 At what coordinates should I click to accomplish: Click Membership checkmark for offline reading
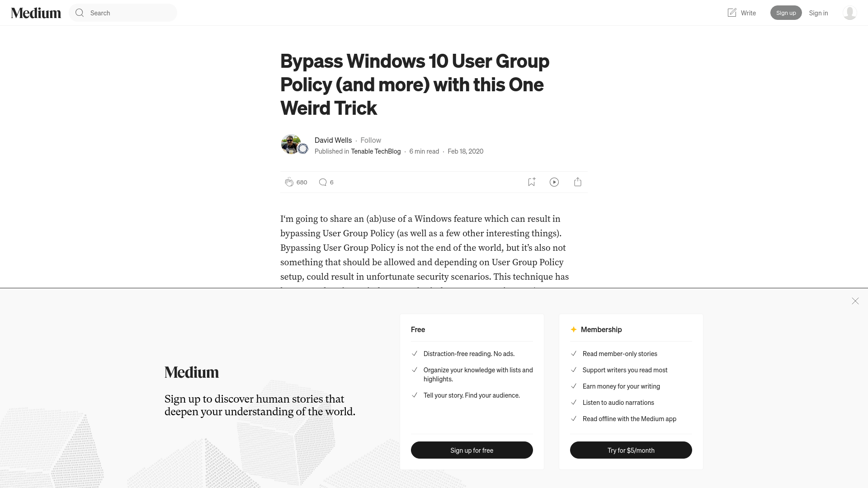pos(574,418)
